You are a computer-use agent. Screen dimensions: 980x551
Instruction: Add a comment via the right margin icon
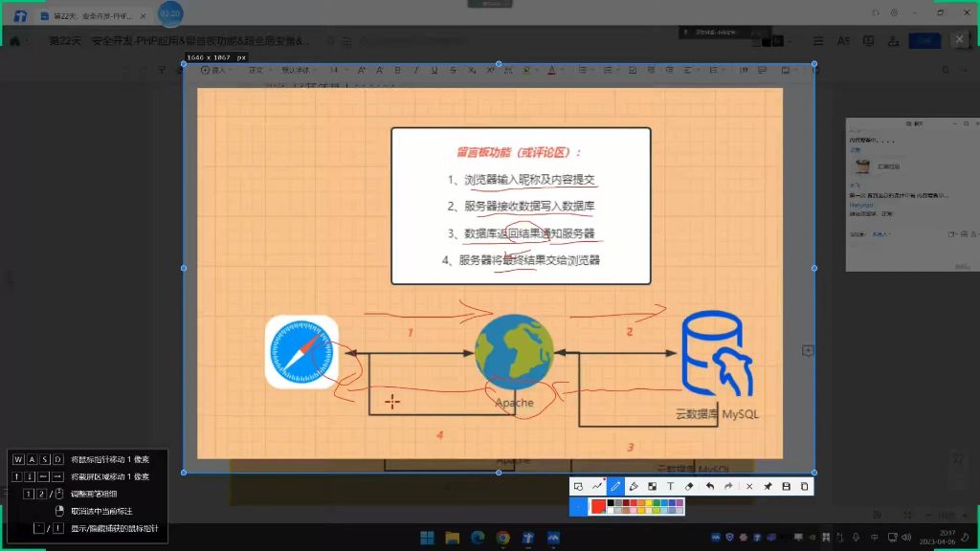[808, 351]
